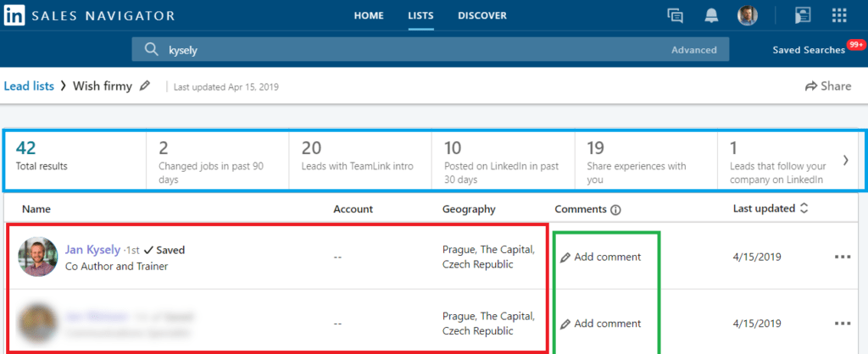Open Saved Searches
This screenshot has height=354, width=868.
(809, 50)
